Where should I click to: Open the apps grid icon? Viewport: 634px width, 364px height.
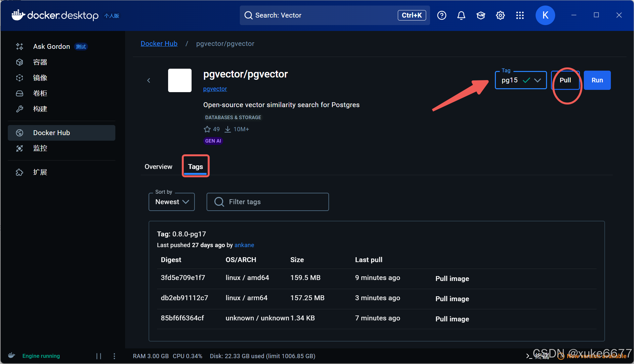coord(520,15)
